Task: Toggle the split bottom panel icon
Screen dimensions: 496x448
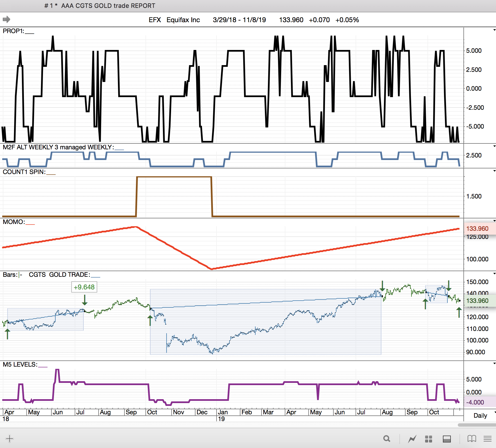Action: coord(447,439)
